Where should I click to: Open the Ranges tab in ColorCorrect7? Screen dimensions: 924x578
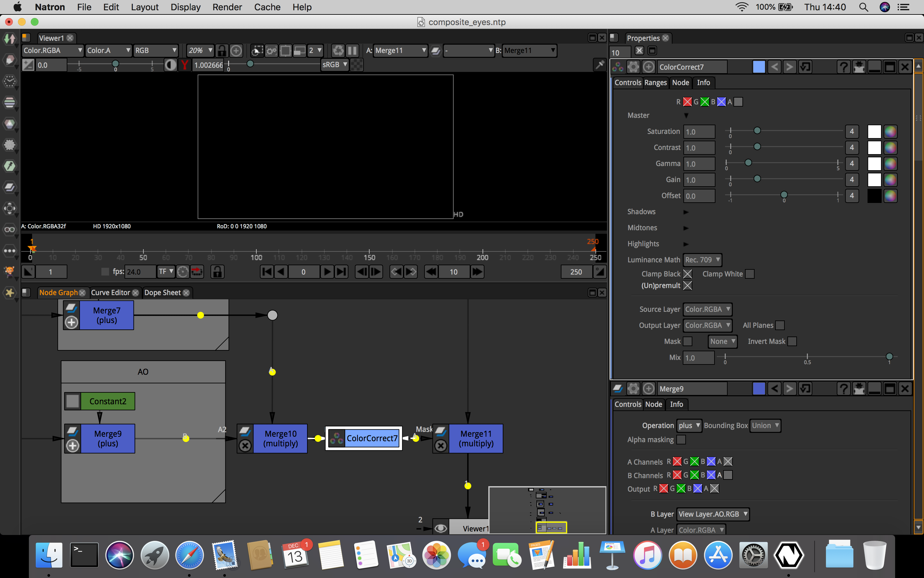[x=655, y=83]
